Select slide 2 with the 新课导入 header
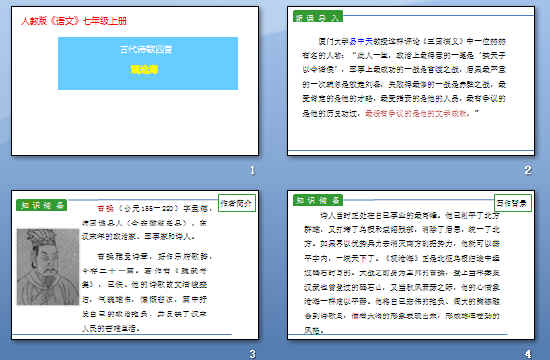 coord(411,81)
